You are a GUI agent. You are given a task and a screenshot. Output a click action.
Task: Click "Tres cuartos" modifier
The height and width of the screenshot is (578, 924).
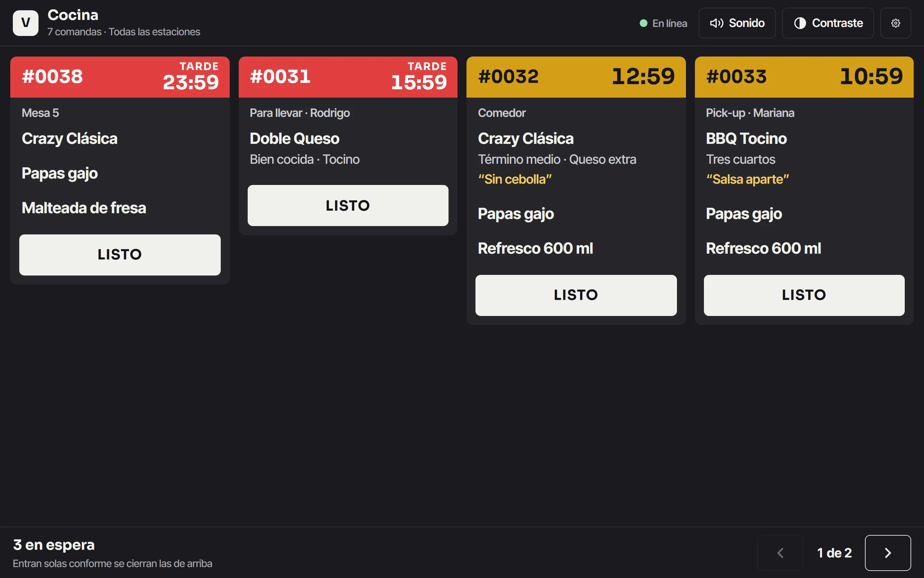[x=740, y=159]
